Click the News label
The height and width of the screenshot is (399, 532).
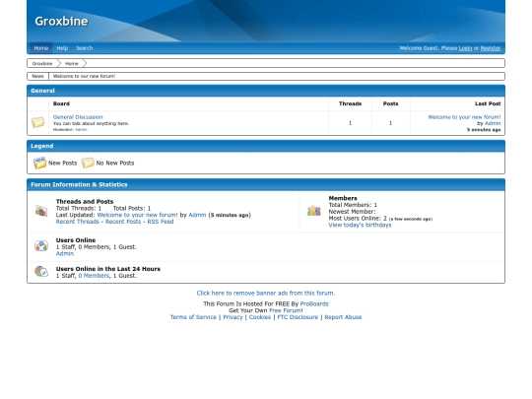(37, 76)
